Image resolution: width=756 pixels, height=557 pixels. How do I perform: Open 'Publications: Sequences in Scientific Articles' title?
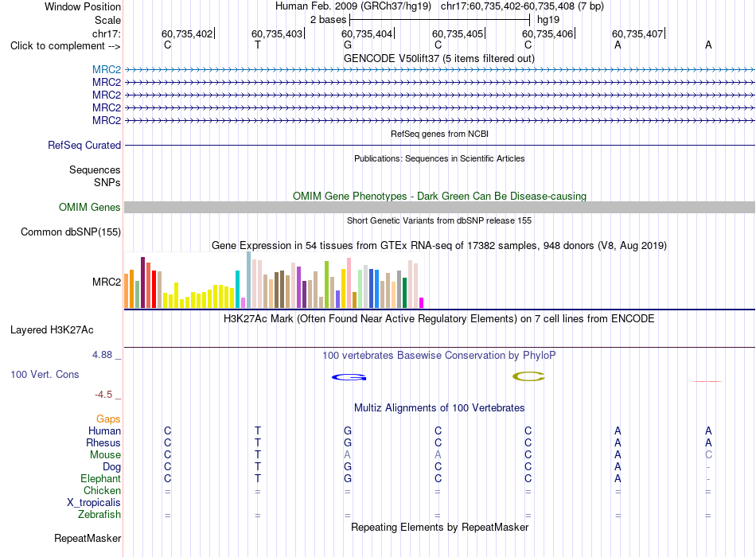[439, 158]
